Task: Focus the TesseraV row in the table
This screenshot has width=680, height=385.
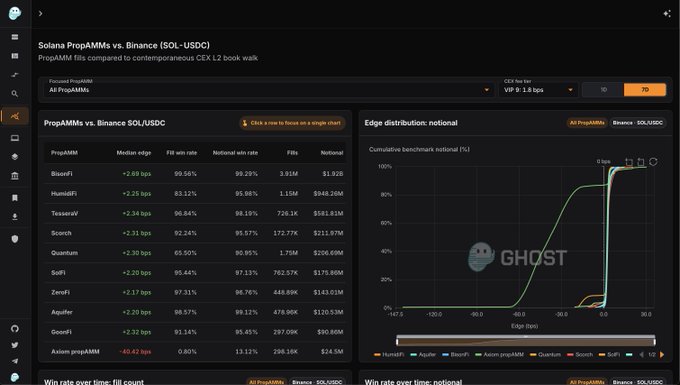Action: 195,213
